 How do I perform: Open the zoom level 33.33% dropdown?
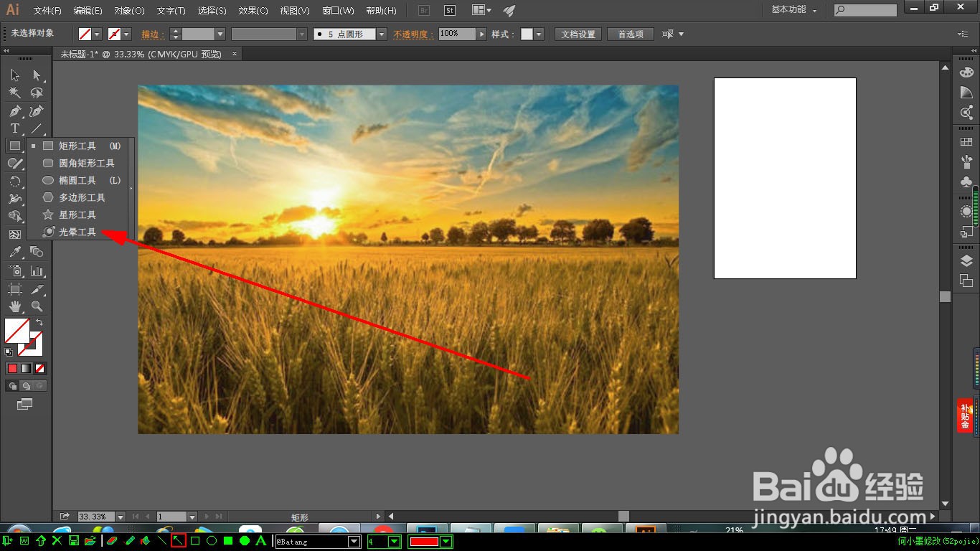(x=120, y=517)
